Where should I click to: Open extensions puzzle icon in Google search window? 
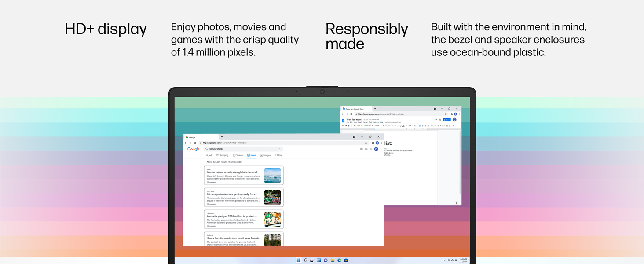tap(373, 143)
